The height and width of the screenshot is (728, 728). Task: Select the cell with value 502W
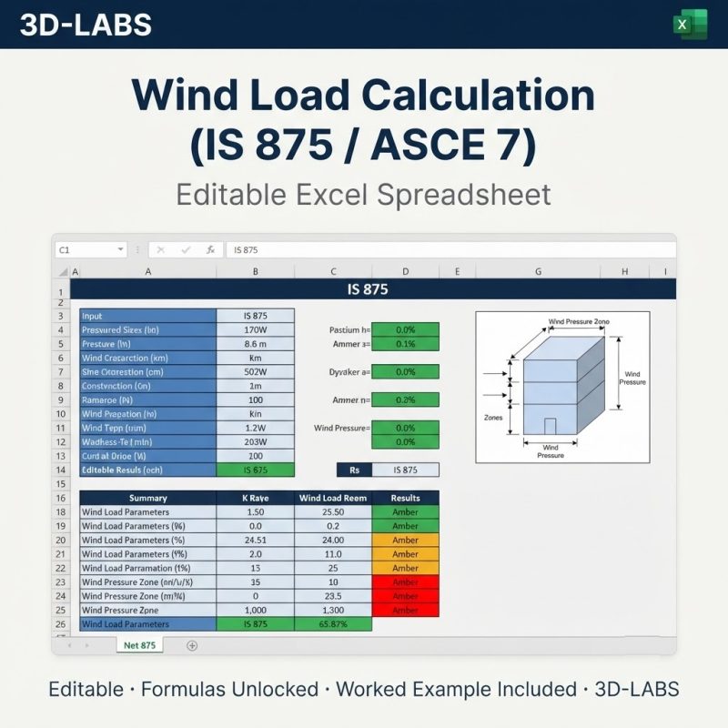256,372
